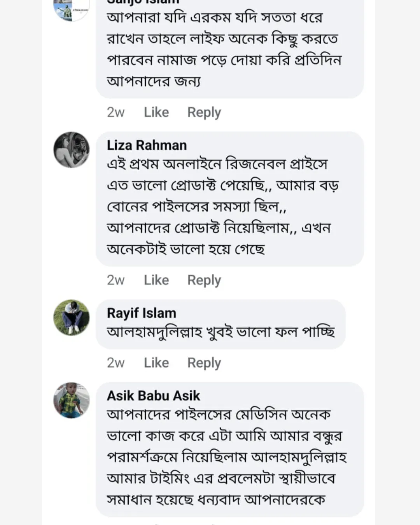Open Asik Babu Asik's profile picture
Viewport: 420px width, 525px height.
click(x=72, y=400)
